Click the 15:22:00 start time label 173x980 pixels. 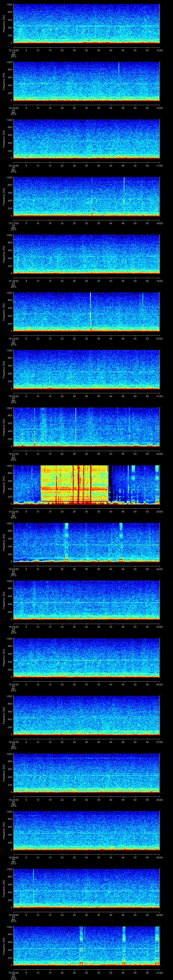pos(13,511)
